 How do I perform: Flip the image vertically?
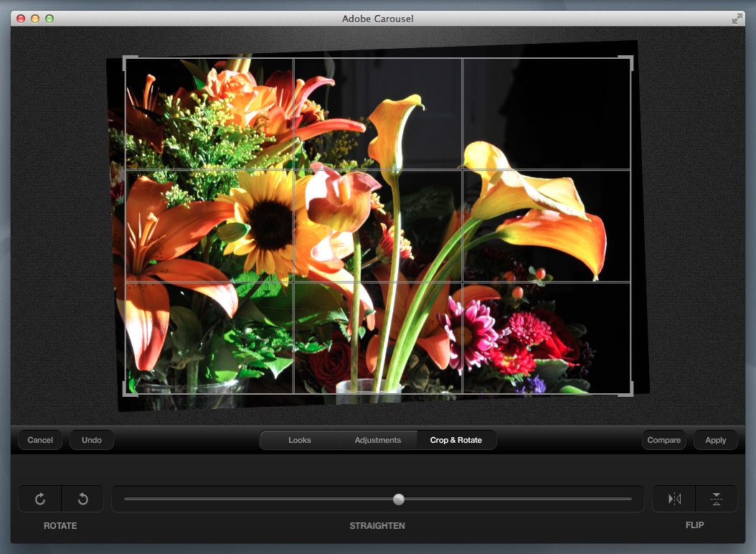click(716, 499)
